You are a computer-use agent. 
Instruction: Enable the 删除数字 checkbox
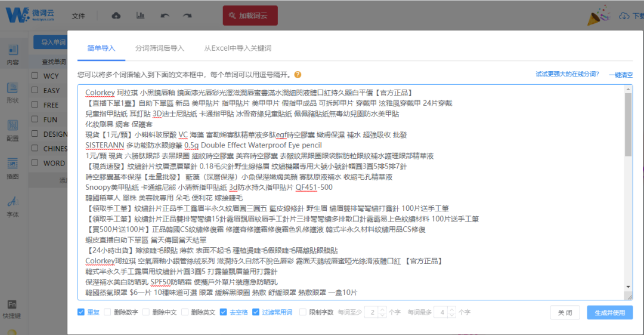(x=107, y=312)
